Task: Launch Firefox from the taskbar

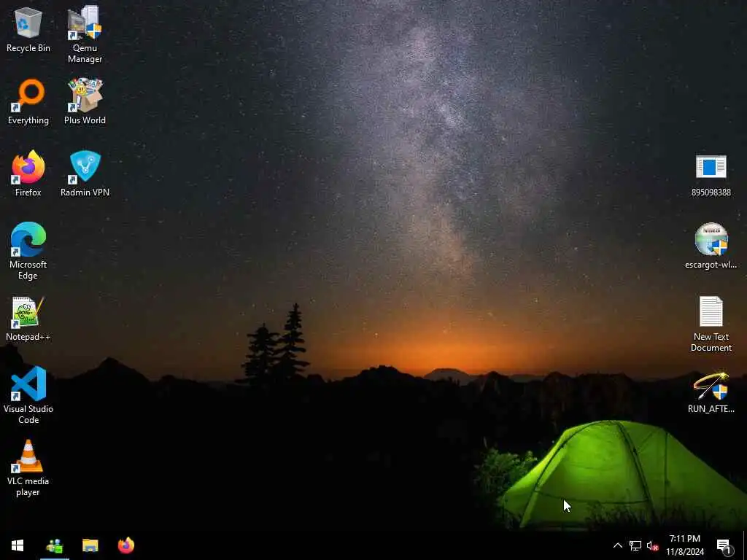Action: tap(125, 545)
